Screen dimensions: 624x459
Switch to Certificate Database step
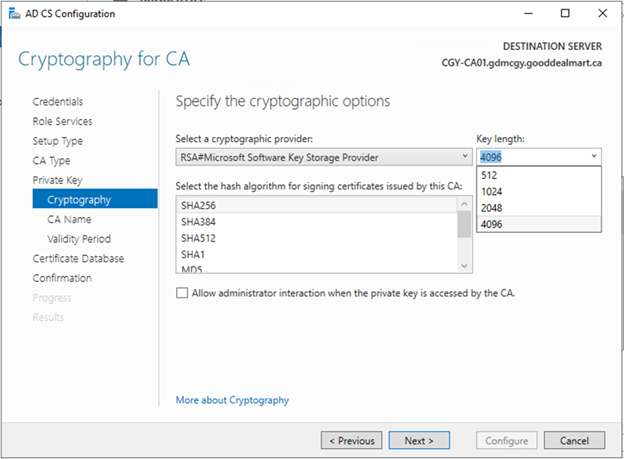(x=78, y=258)
